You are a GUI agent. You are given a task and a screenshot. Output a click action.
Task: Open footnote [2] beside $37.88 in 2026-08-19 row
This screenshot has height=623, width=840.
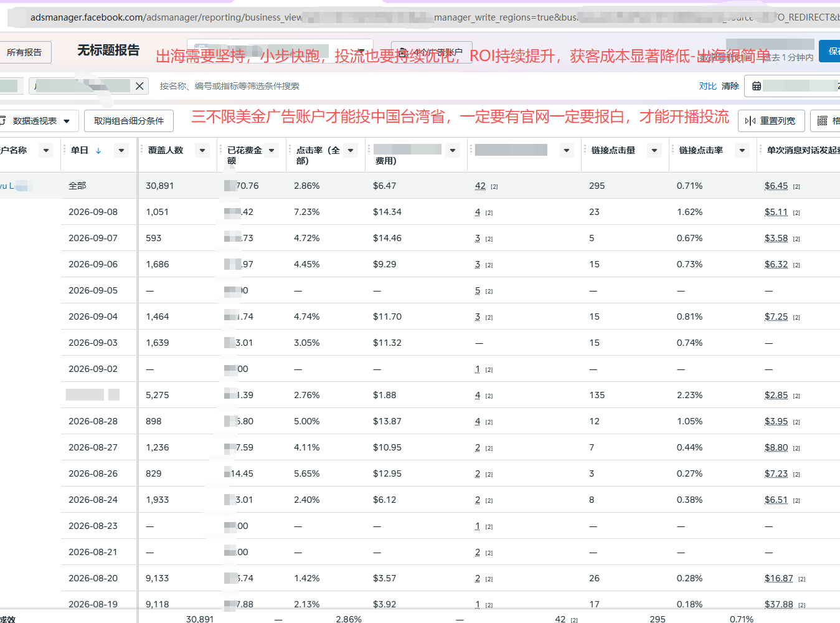pyautogui.click(x=802, y=605)
